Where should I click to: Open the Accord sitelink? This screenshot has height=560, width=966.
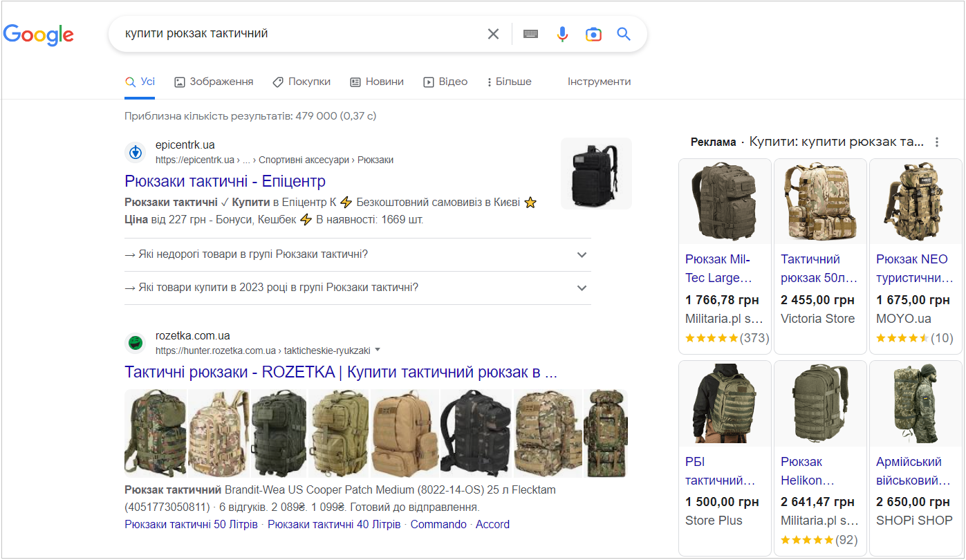[492, 524]
